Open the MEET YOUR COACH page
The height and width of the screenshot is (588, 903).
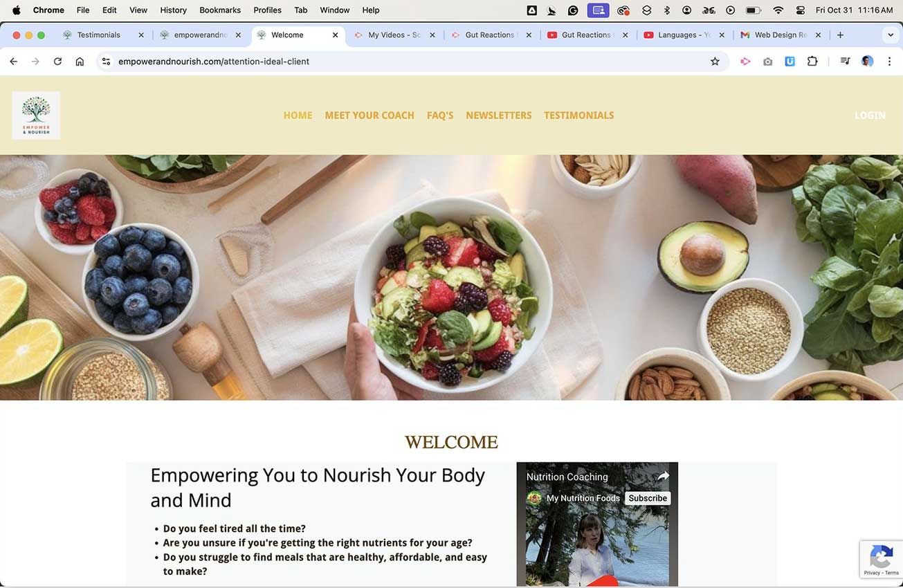(x=370, y=116)
